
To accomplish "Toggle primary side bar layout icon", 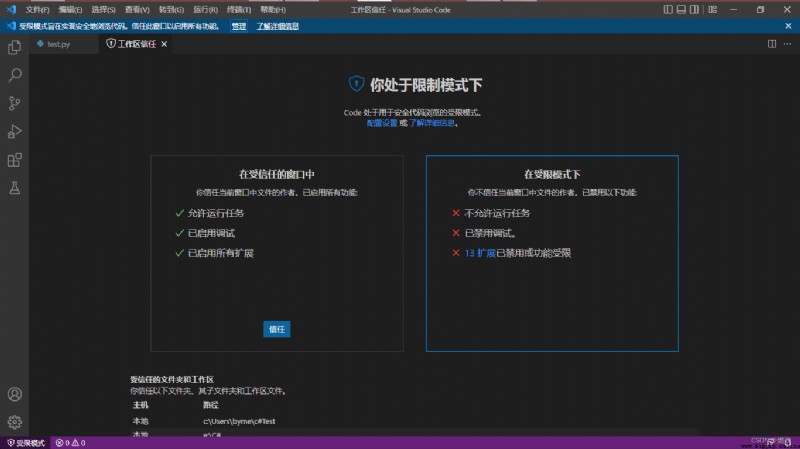I will (x=668, y=9).
